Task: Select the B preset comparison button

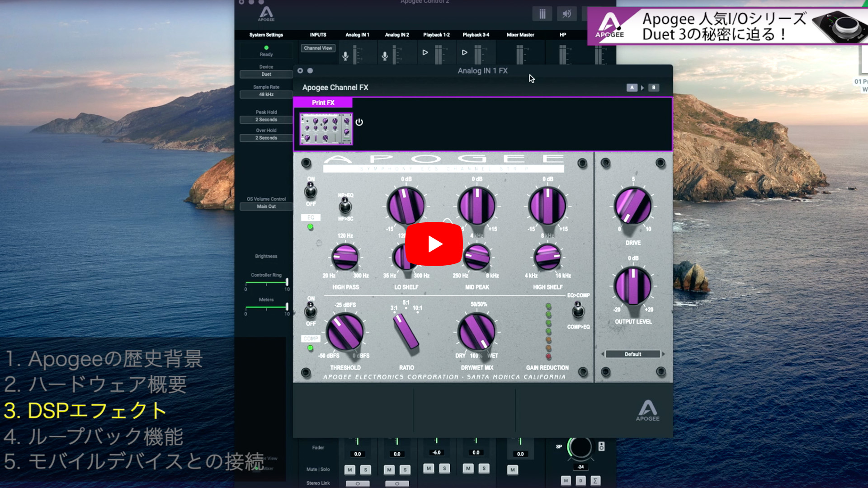Action: click(x=654, y=88)
